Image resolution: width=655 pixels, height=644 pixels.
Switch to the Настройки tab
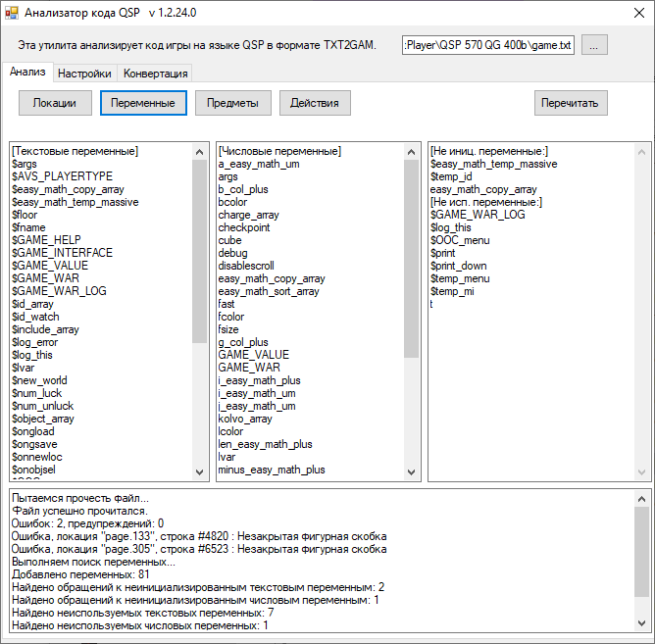coord(83,74)
